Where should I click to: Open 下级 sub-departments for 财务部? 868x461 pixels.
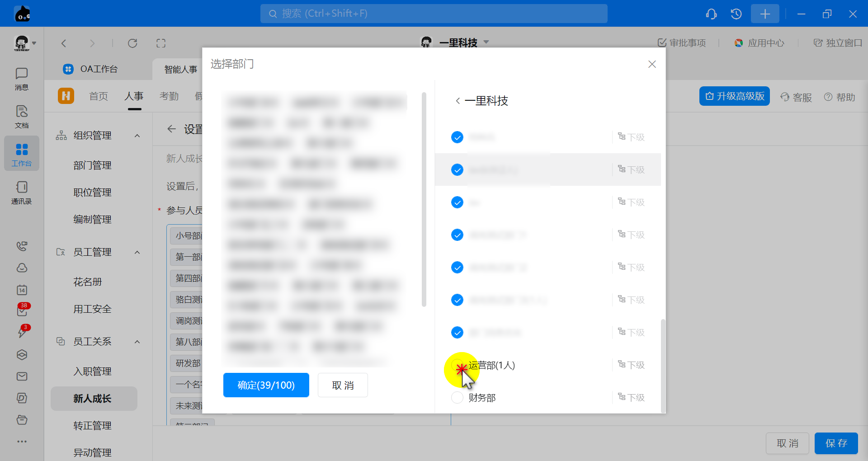pyautogui.click(x=631, y=398)
